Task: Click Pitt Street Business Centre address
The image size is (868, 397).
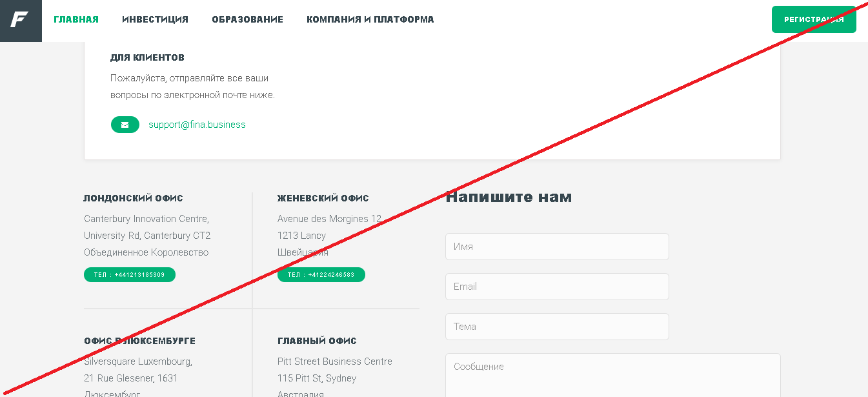Action: click(x=335, y=361)
